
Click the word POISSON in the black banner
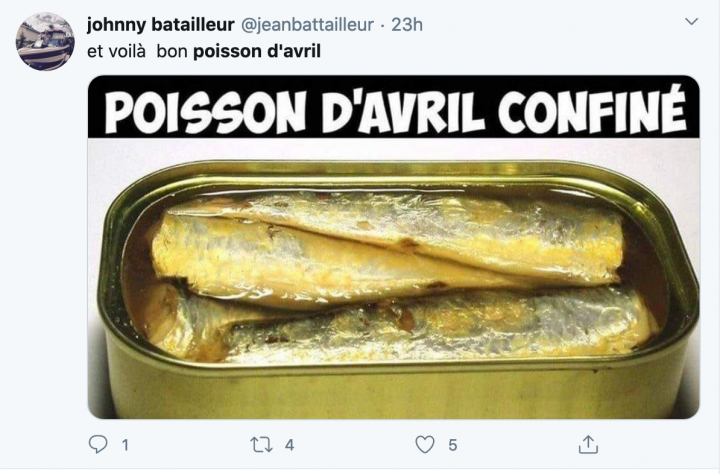point(205,111)
